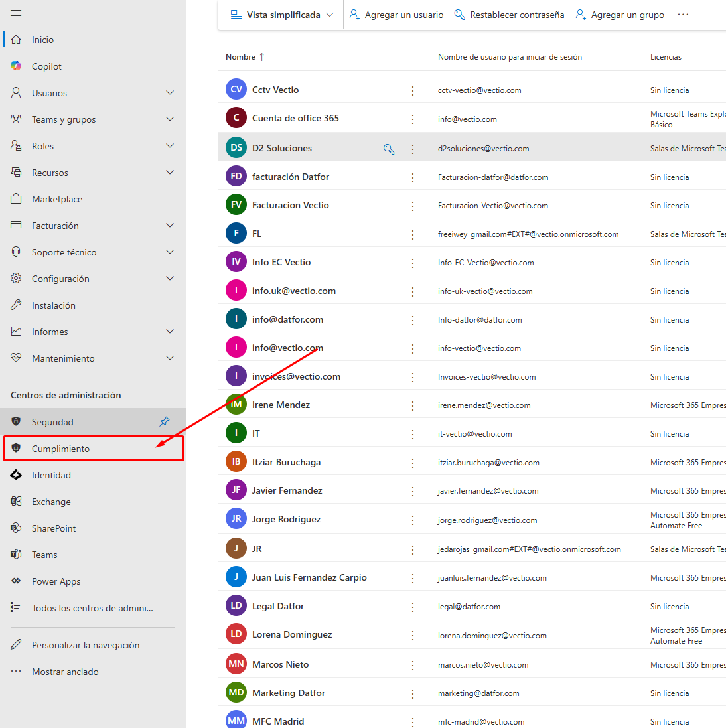The width and height of the screenshot is (726, 728).
Task: Open more actions for Cctv Vectio
Action: tap(413, 90)
